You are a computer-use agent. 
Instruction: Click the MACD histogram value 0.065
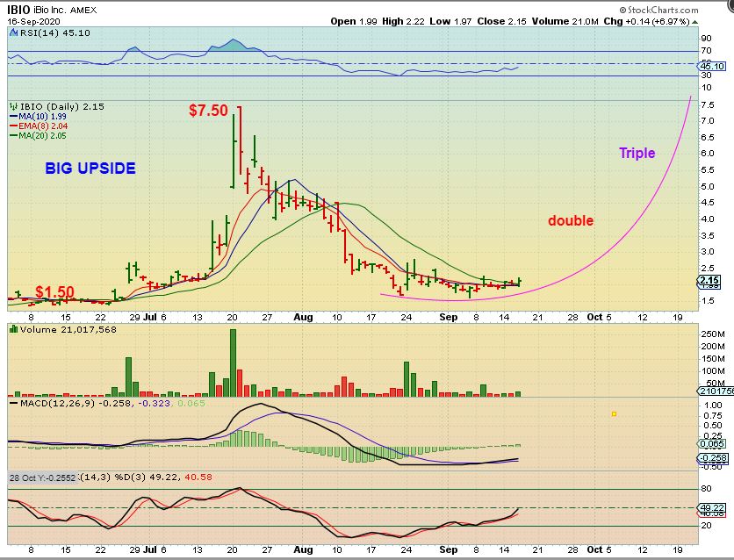191,403
